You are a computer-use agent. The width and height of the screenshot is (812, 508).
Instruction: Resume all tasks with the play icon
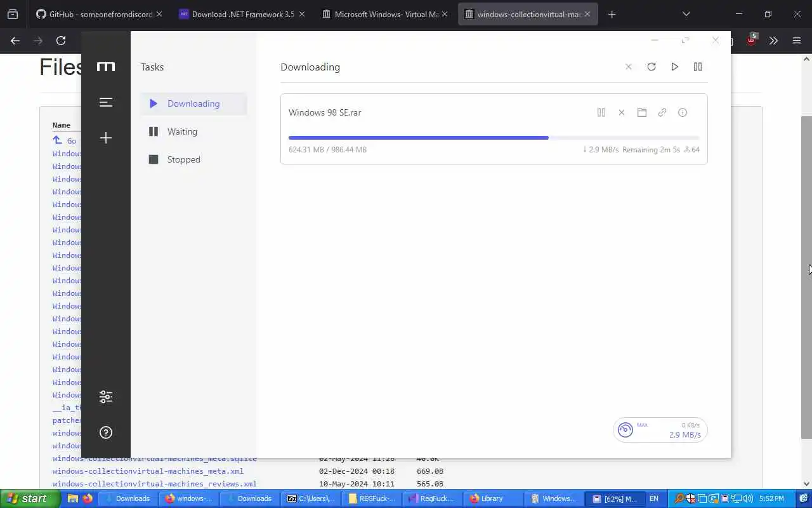pos(674,67)
